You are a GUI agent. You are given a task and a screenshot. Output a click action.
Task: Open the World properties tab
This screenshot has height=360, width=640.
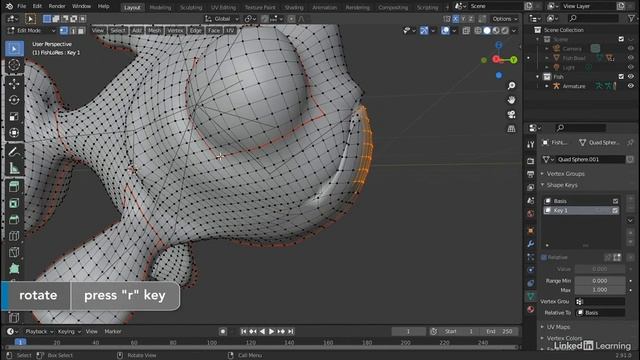coord(531,214)
